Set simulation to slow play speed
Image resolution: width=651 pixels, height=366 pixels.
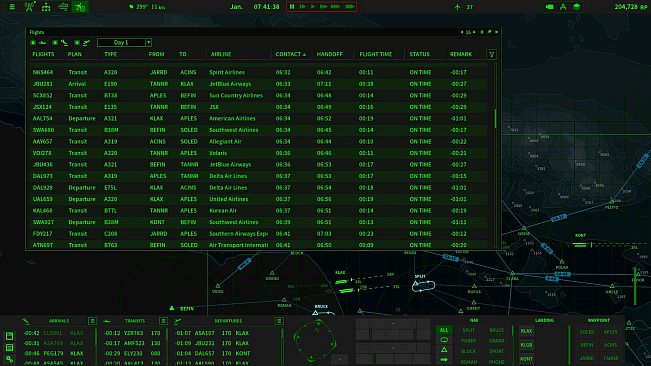pos(303,7)
